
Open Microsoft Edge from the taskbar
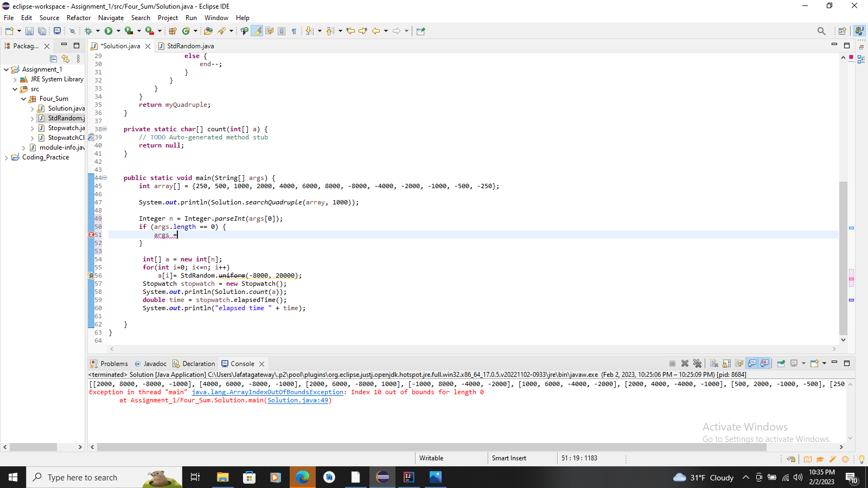pos(302,477)
